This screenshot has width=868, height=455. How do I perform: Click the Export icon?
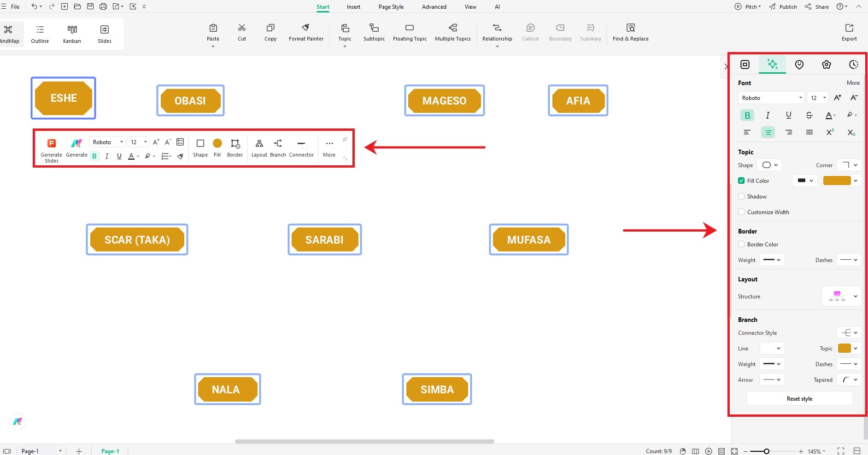pos(849,28)
